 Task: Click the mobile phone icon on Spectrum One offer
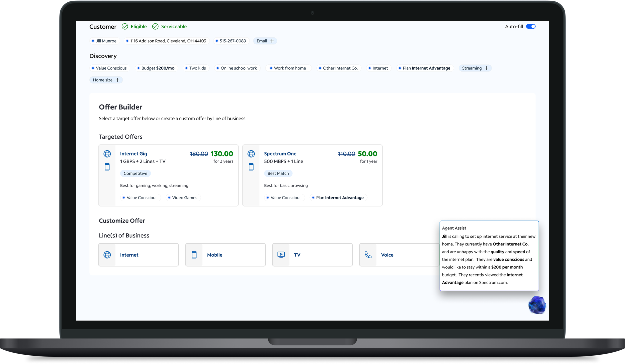point(251,167)
